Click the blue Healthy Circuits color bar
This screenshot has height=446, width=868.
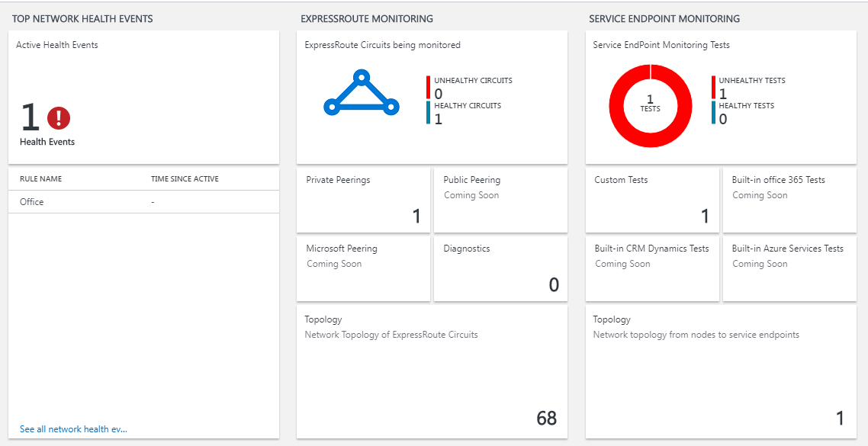tap(429, 112)
